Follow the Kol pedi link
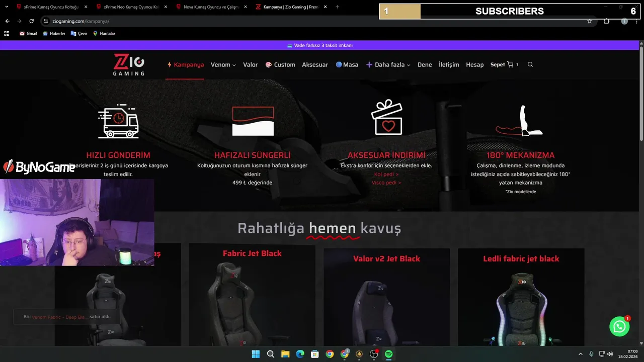This screenshot has height=362, width=644. 386,174
